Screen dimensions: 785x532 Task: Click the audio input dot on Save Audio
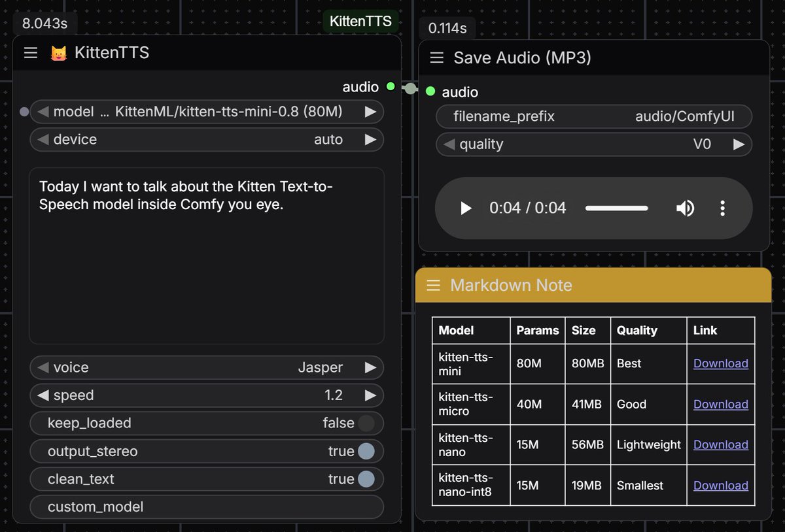(x=430, y=91)
